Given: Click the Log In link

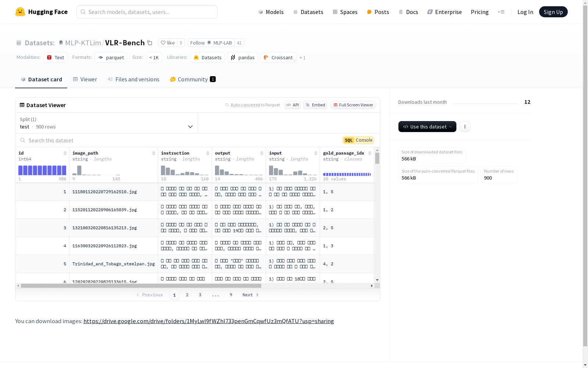Looking at the screenshot, I should click(525, 12).
